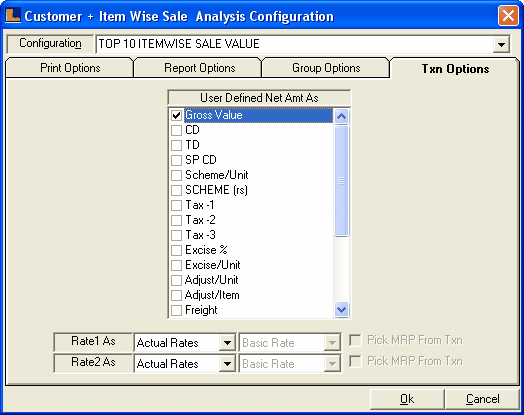Open the Rate2 Basic Rate dropdown
This screenshot has height=415, width=524.
(332, 364)
